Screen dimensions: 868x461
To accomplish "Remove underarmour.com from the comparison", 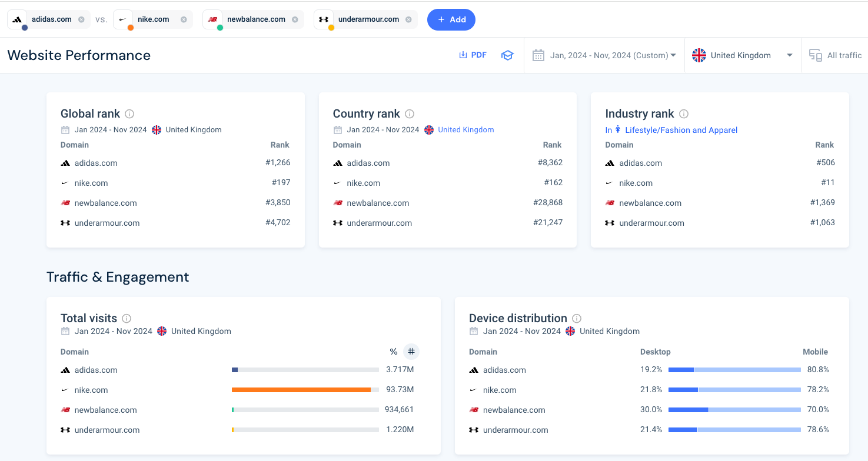I will pos(408,19).
